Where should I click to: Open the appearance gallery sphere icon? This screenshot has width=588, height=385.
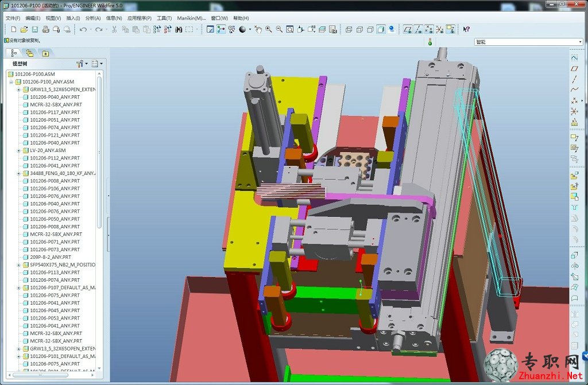pyautogui.click(x=243, y=29)
